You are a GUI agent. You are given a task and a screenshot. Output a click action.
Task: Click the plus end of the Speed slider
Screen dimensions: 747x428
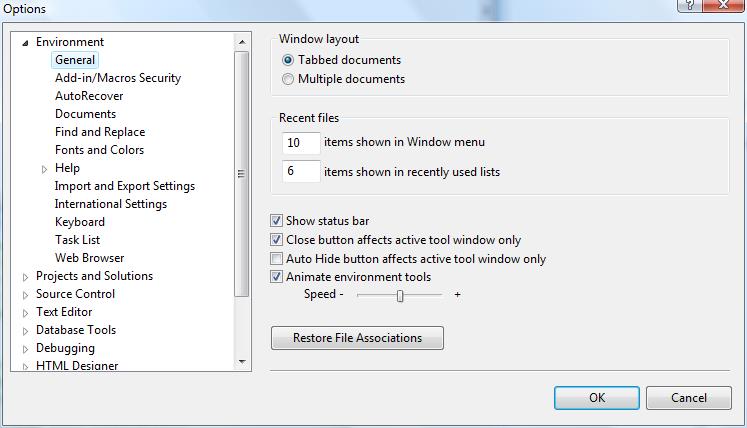457,295
